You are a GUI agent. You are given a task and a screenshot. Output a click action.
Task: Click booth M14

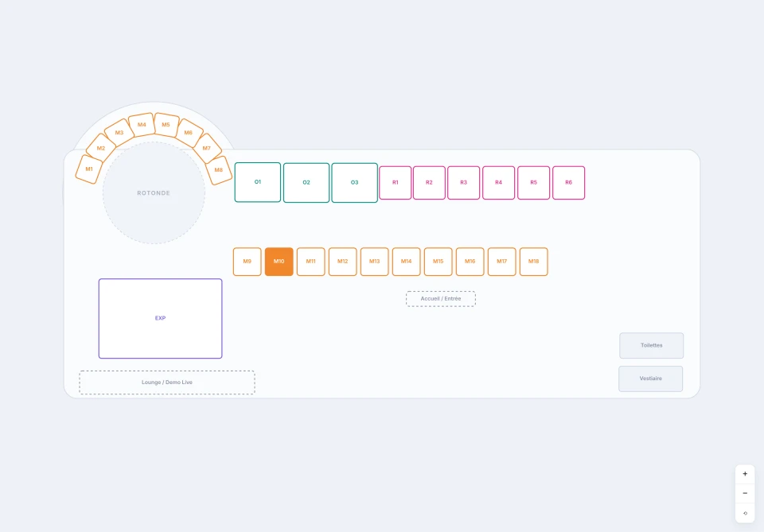point(407,262)
